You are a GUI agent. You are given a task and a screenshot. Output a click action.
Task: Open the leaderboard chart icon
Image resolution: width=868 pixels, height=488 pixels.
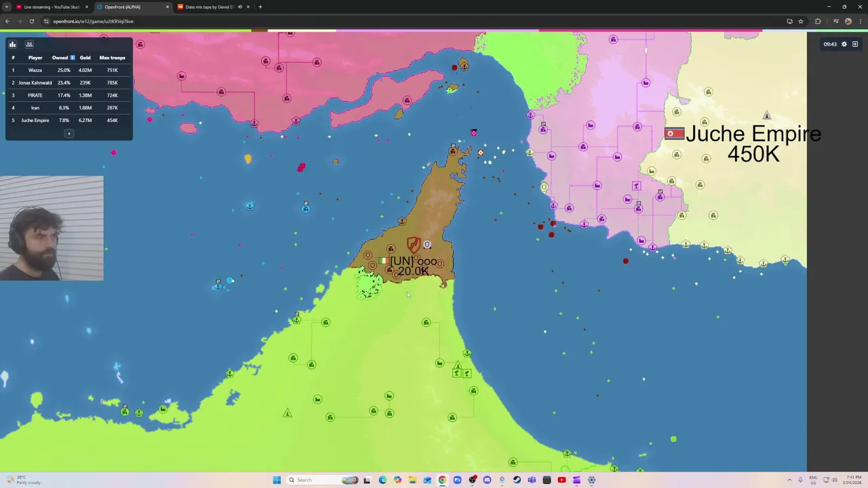point(12,44)
